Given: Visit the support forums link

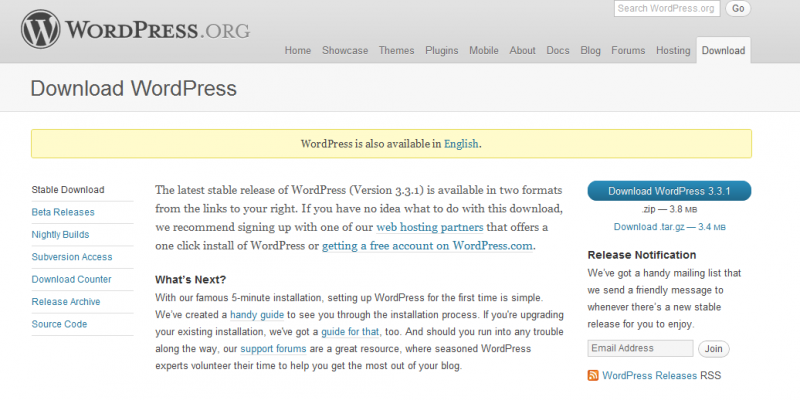Looking at the screenshot, I should click(273, 349).
